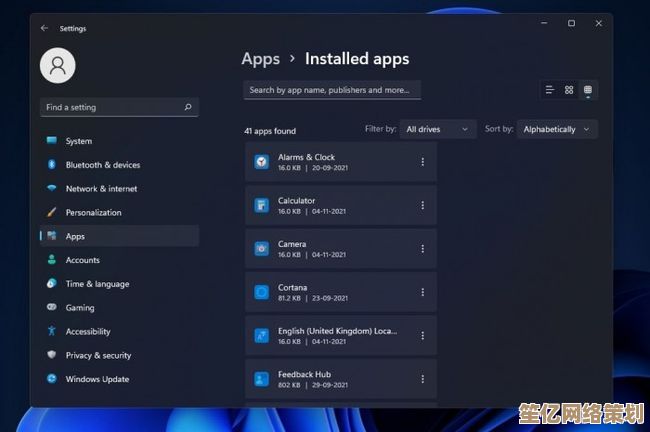The height and width of the screenshot is (432, 650).
Task: Open Bluetooth & devices settings
Action: pos(119,165)
